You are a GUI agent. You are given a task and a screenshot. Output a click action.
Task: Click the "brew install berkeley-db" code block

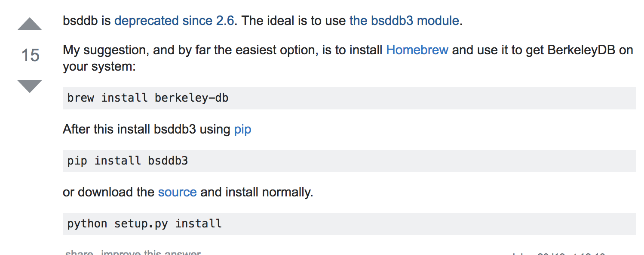tap(148, 98)
